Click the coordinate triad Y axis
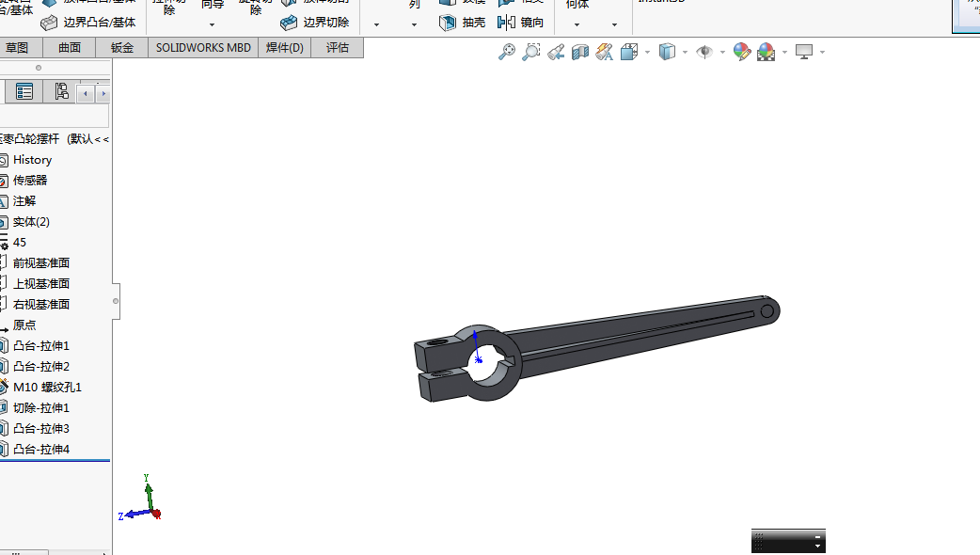This screenshot has height=555, width=980. point(148,493)
